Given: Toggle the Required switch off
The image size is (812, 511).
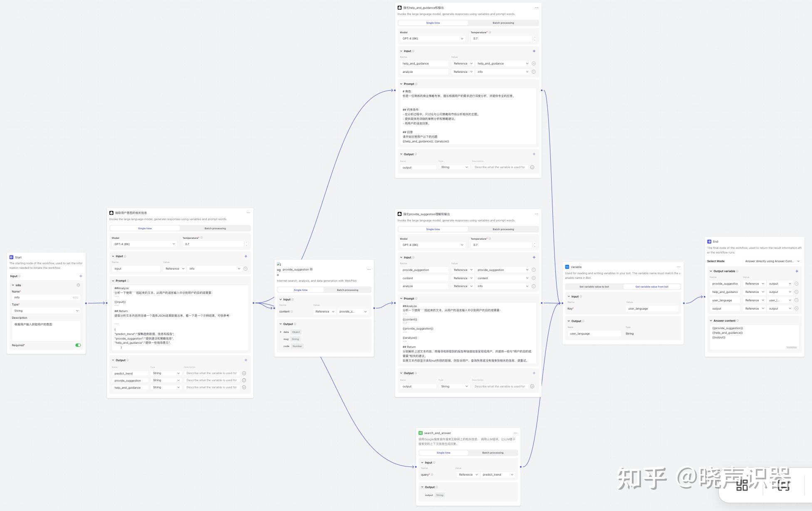Looking at the screenshot, I should (x=78, y=345).
